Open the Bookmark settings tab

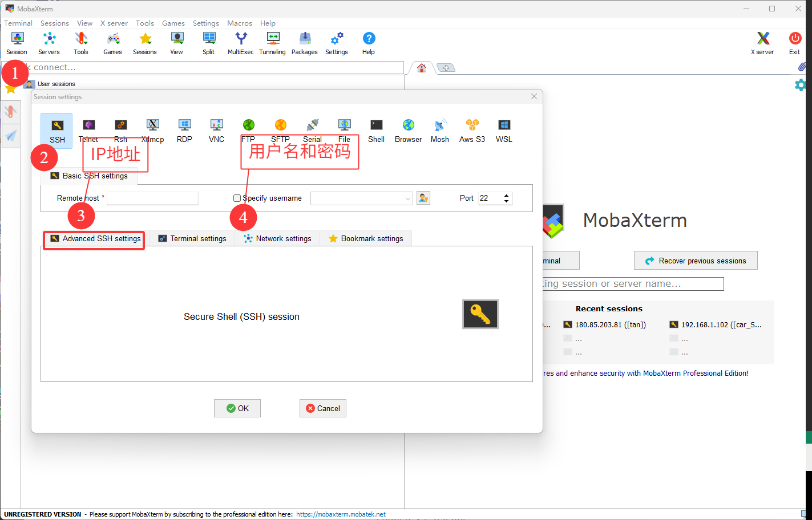pos(366,238)
